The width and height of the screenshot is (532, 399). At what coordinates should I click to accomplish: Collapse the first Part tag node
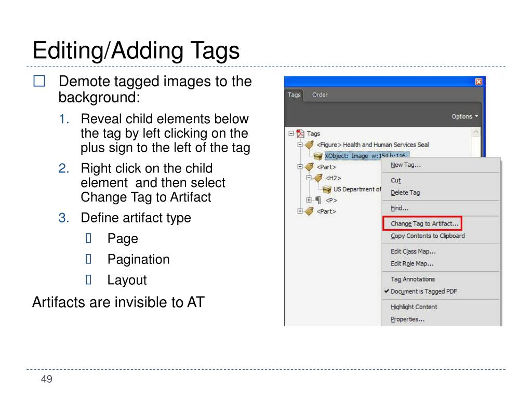tap(300, 167)
